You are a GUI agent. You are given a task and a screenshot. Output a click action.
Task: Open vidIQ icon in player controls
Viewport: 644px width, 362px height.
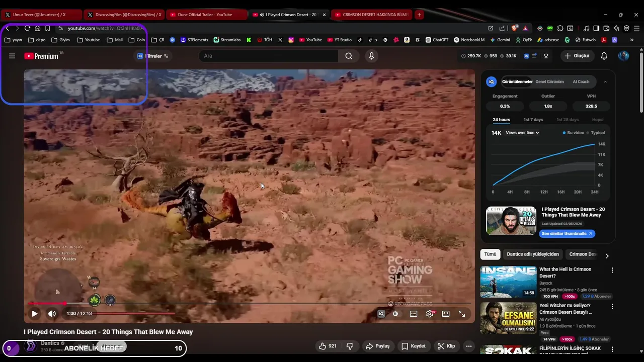[x=381, y=314]
